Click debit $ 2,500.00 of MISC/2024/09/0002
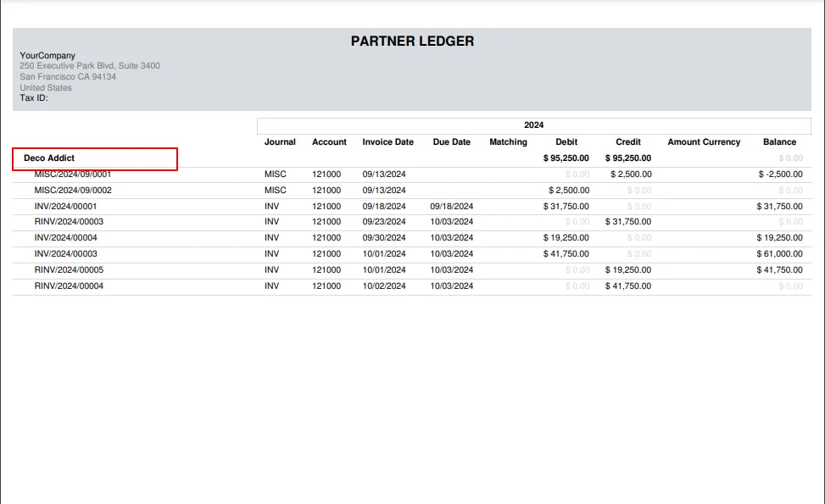Image resolution: width=825 pixels, height=504 pixels. [x=569, y=191]
